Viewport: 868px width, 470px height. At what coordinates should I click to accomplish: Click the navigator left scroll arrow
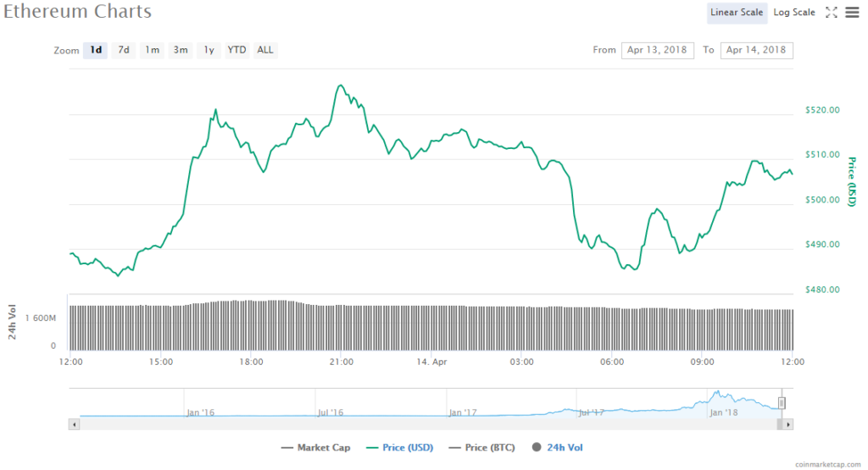coord(75,423)
